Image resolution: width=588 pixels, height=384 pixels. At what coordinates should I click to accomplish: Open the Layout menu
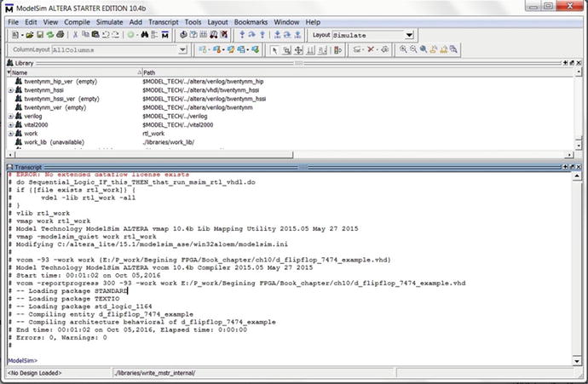pos(217,22)
